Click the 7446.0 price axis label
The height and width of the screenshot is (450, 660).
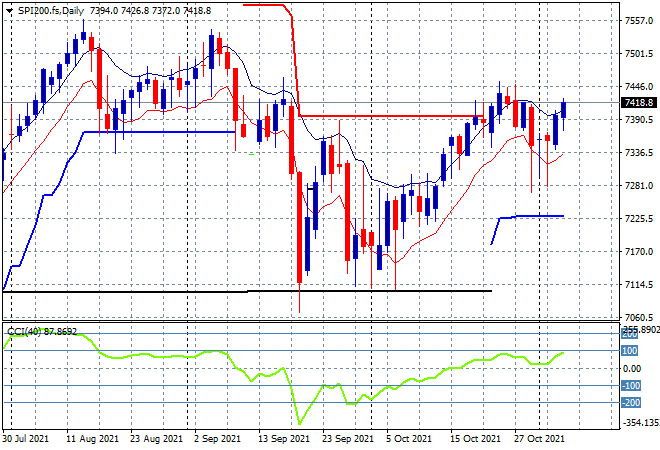click(x=639, y=86)
